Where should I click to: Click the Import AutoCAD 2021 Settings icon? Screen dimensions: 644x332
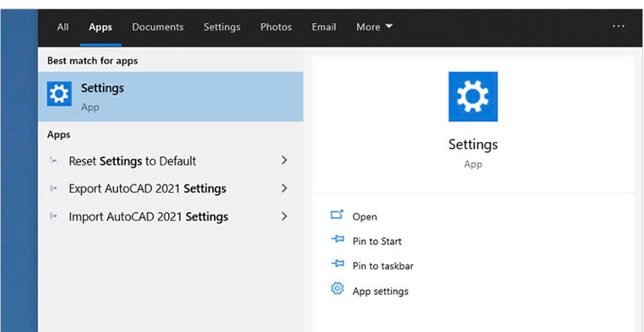tap(53, 216)
